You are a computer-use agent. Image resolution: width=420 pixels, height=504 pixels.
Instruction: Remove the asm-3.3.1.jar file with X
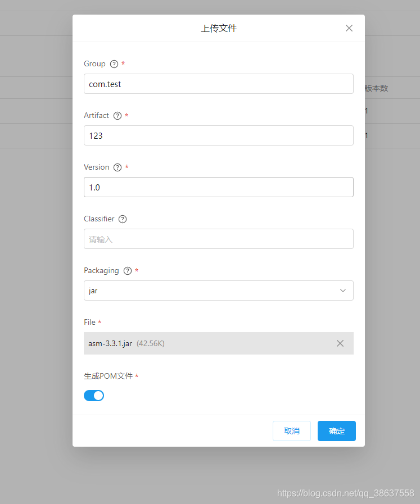[340, 343]
